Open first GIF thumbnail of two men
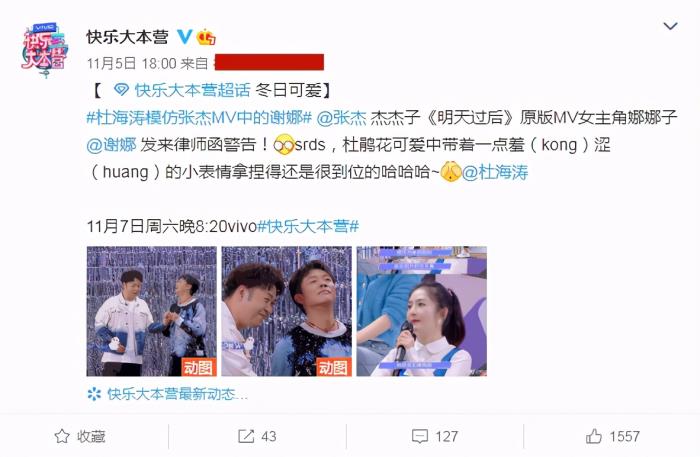This screenshot has width=700, height=457. tap(151, 311)
